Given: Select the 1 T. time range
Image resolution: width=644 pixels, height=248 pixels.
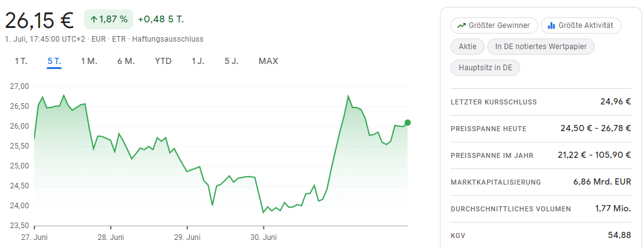Looking at the screenshot, I should tap(21, 61).
